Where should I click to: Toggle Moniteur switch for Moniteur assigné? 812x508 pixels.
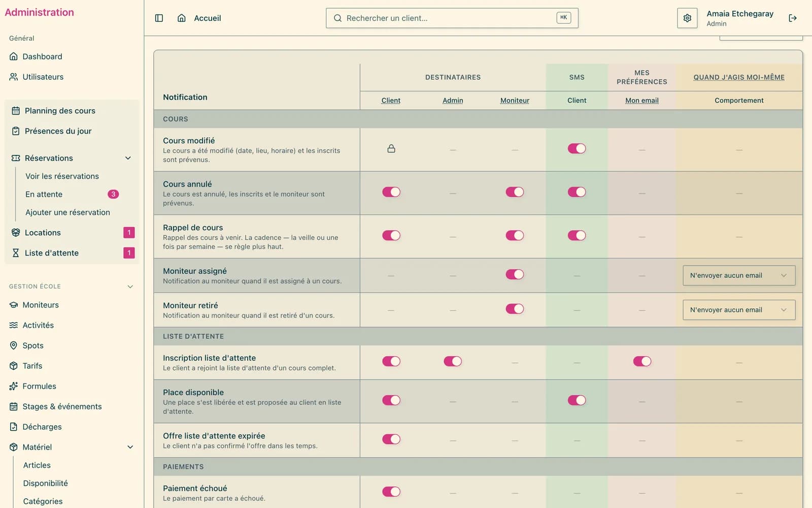(515, 274)
